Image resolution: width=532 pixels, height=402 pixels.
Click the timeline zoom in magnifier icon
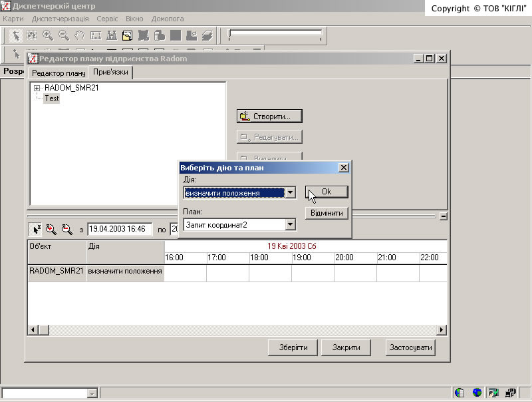pyautogui.click(x=51, y=229)
